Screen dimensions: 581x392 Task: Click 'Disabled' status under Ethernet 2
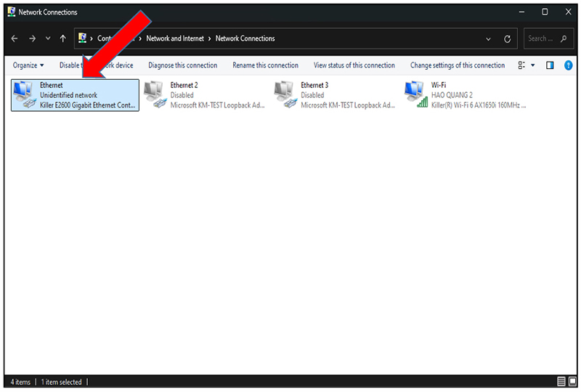[x=182, y=95]
